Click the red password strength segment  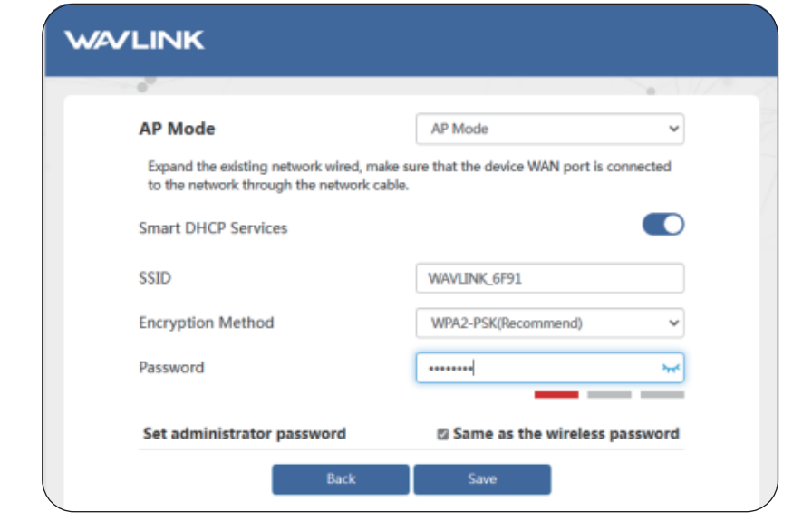pos(556,394)
